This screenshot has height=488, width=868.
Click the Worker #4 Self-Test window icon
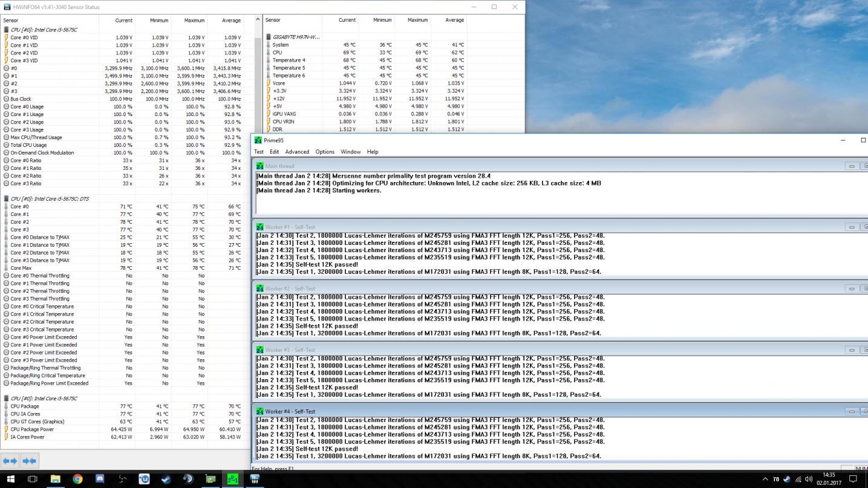[x=260, y=411]
